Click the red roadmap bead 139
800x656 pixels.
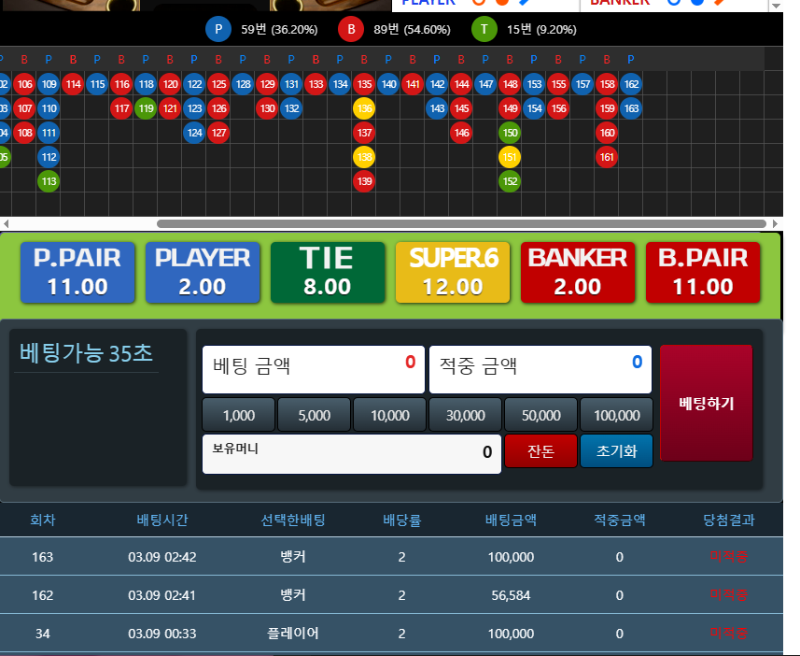click(x=364, y=181)
